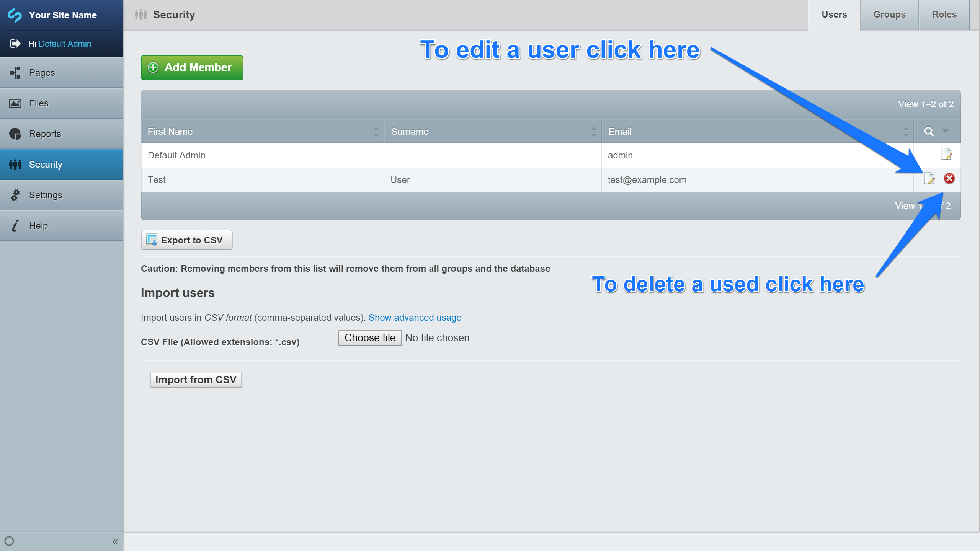Click the logout icon beside Default Admin

15,43
